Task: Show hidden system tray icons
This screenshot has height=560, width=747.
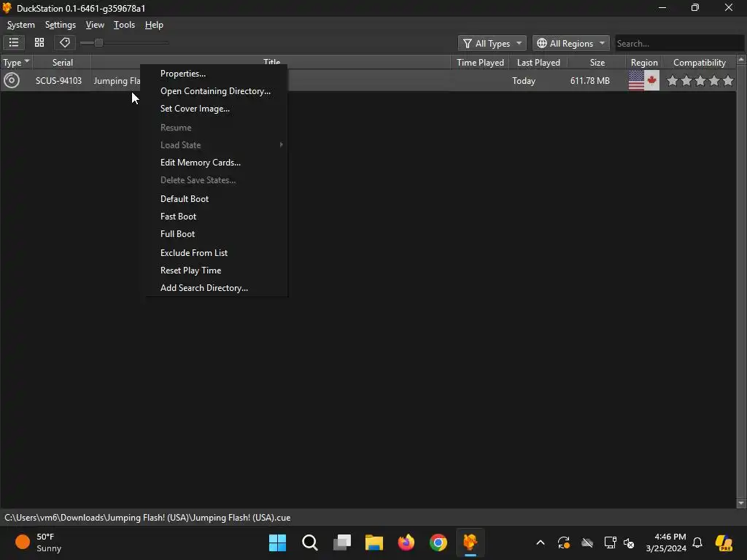Action: click(x=541, y=542)
